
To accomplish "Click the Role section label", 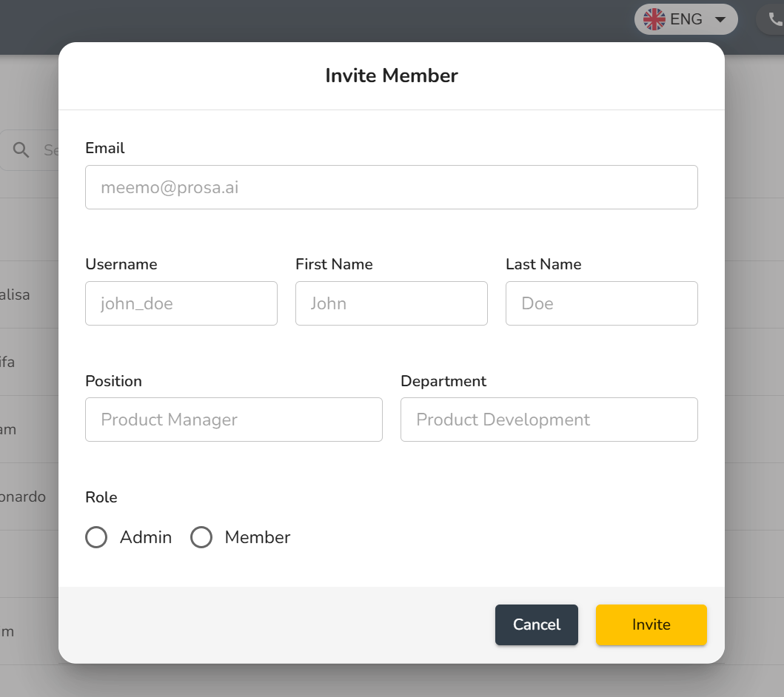I will click(101, 497).
